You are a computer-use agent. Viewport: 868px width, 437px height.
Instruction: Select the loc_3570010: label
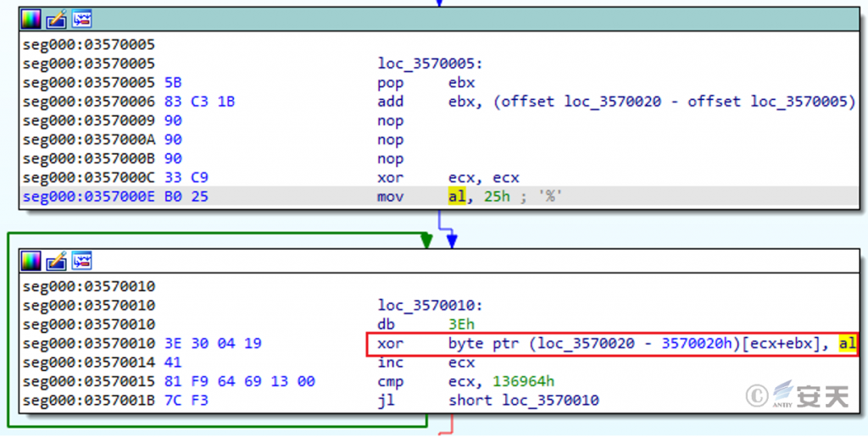(430, 306)
